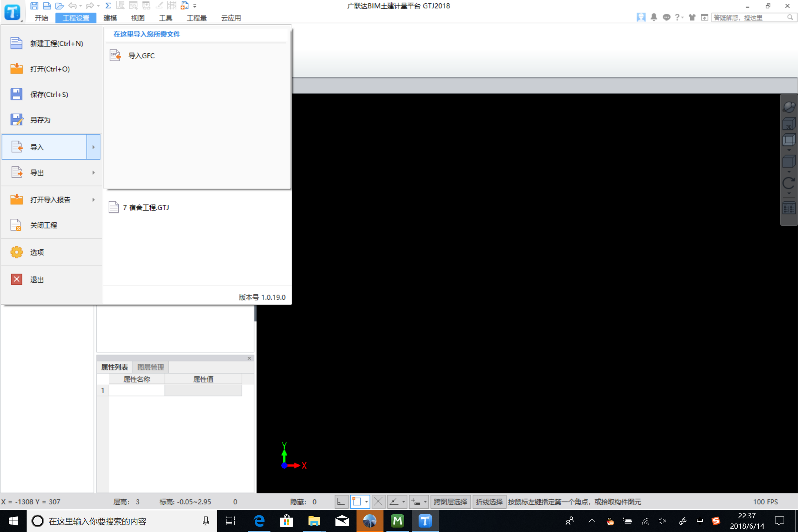Image resolution: width=798 pixels, height=532 pixels.
Task: Click the display settings grid icon in right toolbar
Action: 789,208
